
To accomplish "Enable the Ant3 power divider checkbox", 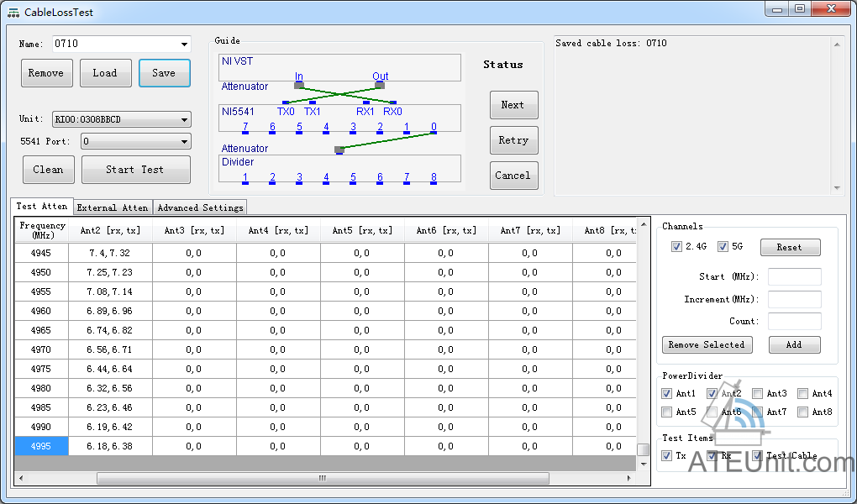I will (x=758, y=393).
